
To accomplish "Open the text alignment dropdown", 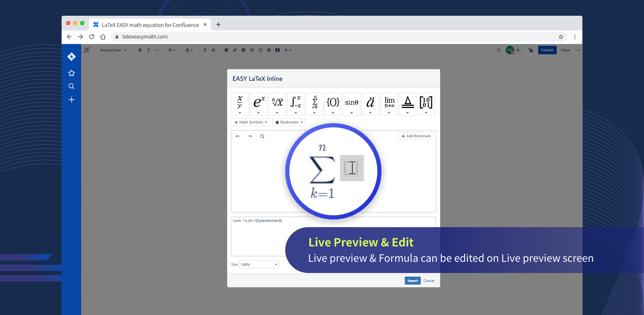I will pyautogui.click(x=172, y=50).
